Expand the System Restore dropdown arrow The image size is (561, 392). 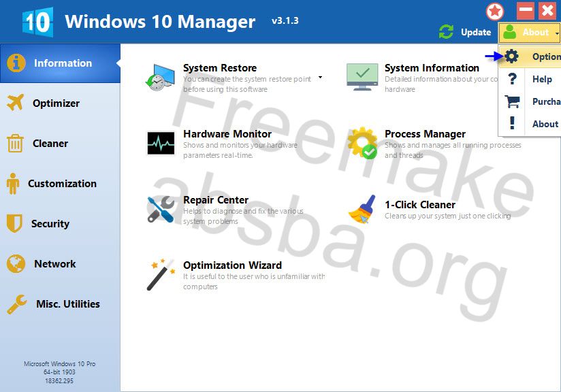pos(320,77)
